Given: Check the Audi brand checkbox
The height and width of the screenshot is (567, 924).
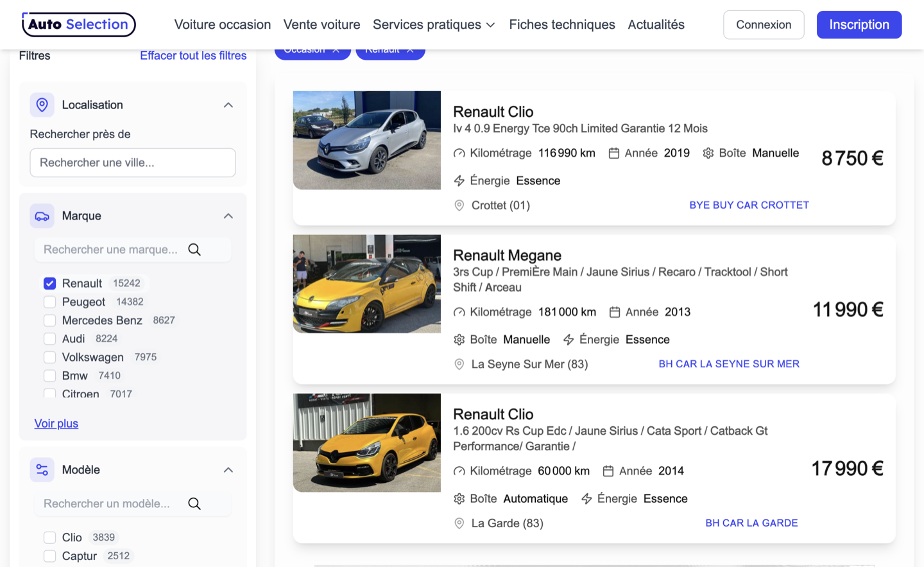Looking at the screenshot, I should 49,338.
